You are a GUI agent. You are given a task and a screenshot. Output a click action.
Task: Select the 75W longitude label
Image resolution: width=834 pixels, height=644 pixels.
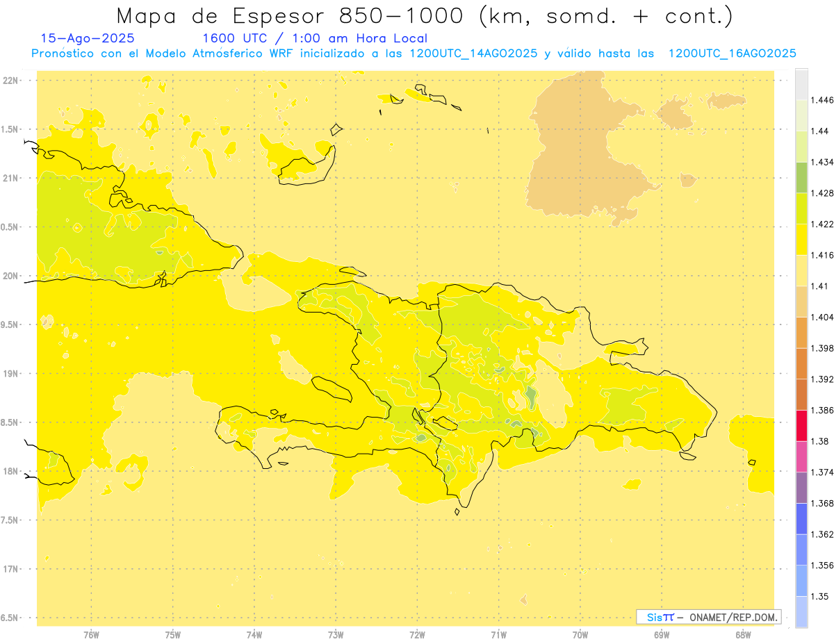point(173,634)
